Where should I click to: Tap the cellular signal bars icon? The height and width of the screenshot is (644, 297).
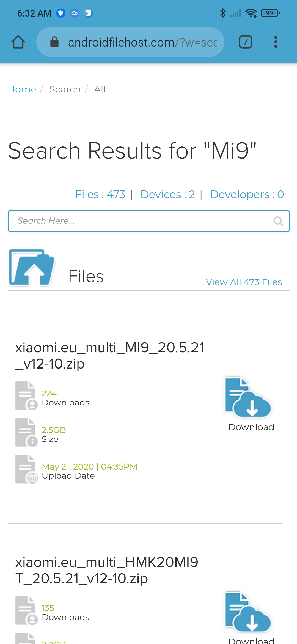[x=235, y=13]
